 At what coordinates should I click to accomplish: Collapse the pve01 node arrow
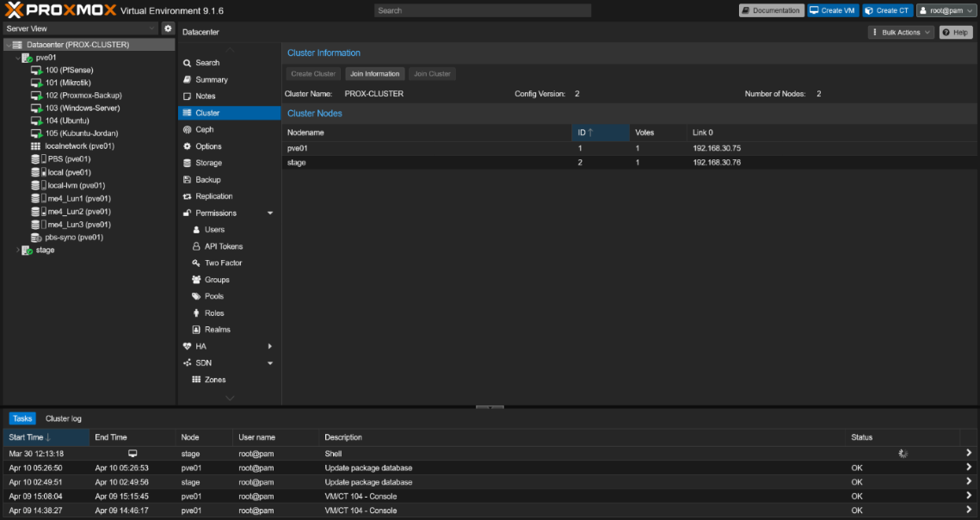(x=17, y=58)
